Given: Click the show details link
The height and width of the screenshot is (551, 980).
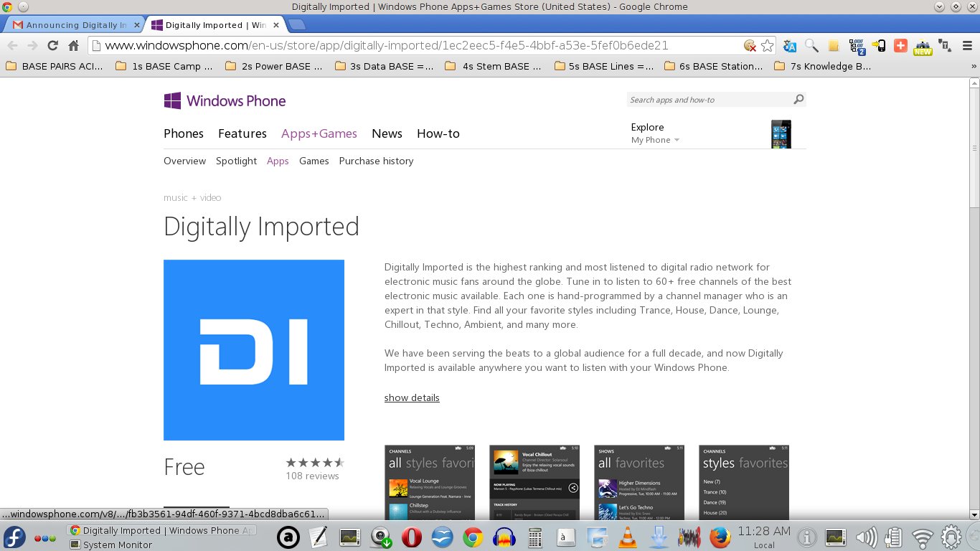Looking at the screenshot, I should coord(412,397).
